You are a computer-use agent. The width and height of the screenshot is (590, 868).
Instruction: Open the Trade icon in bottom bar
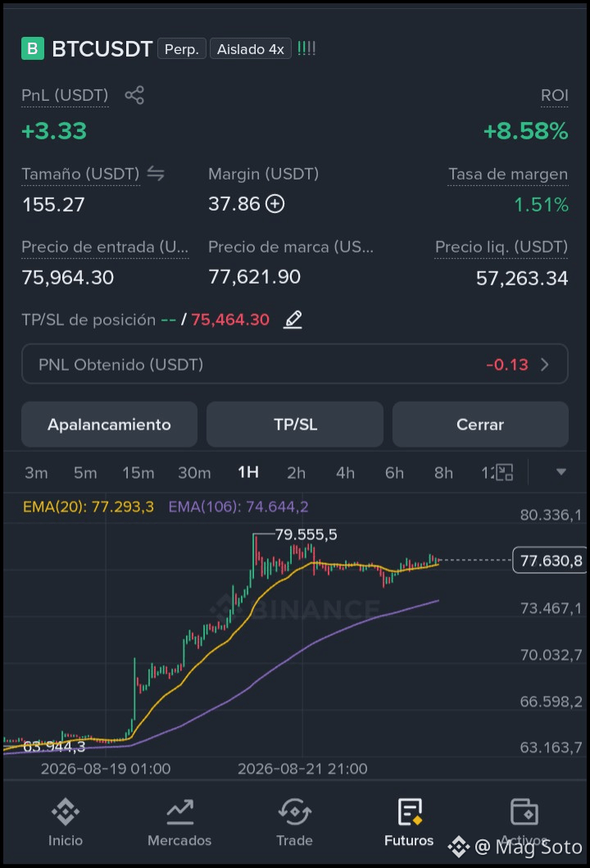tap(294, 812)
